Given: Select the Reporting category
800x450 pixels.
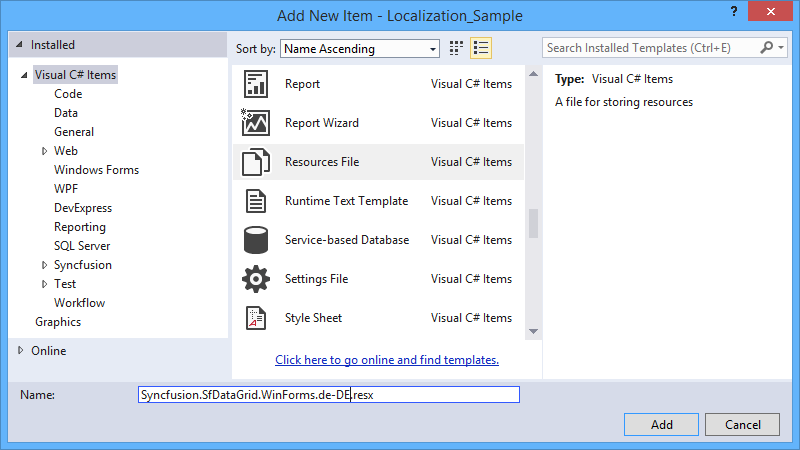Looking at the screenshot, I should (80, 227).
